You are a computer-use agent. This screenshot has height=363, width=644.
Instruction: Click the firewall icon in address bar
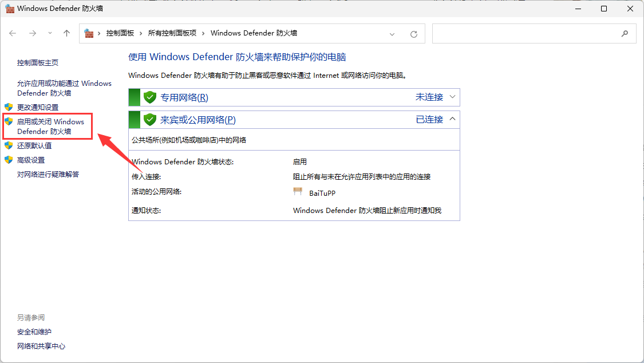(x=89, y=33)
